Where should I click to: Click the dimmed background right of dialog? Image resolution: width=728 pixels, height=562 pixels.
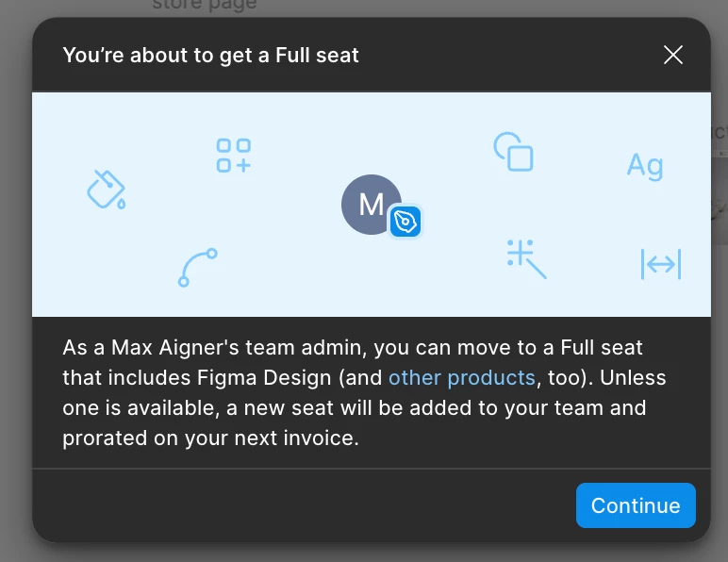tap(720, 325)
